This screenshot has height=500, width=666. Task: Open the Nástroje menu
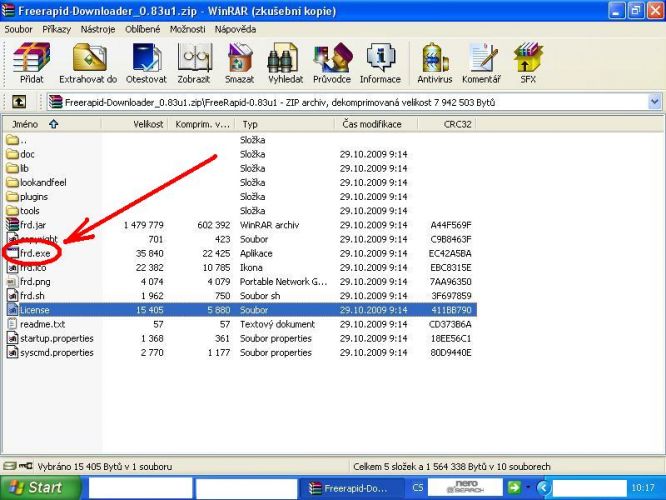[x=98, y=29]
